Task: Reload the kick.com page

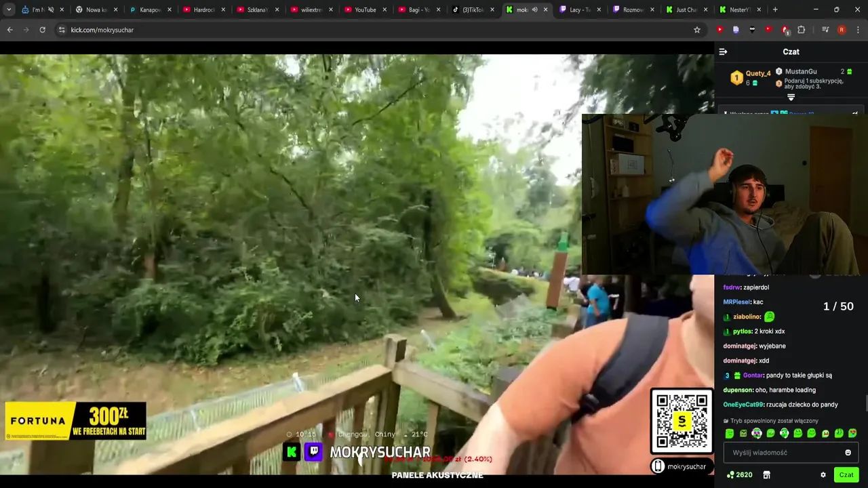Action: coord(42,30)
